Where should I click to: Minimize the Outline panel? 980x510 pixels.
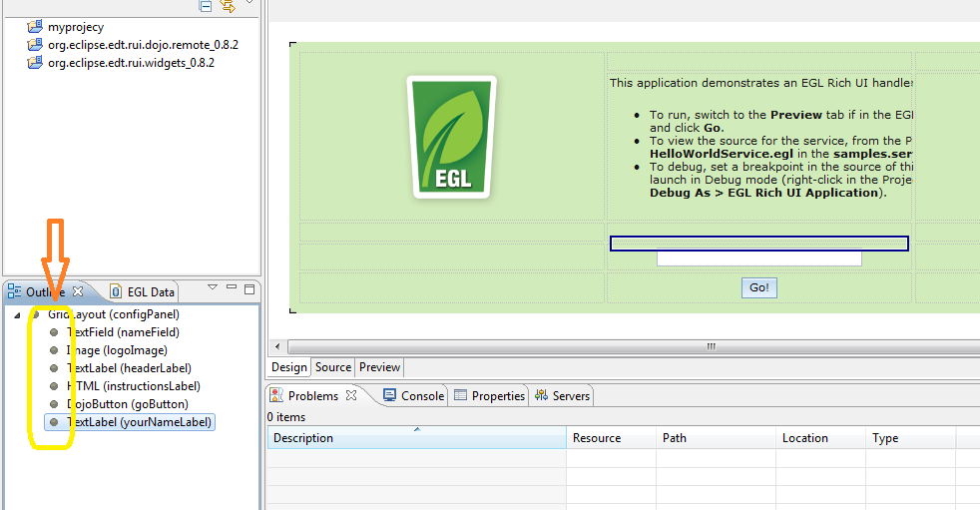[x=232, y=286]
